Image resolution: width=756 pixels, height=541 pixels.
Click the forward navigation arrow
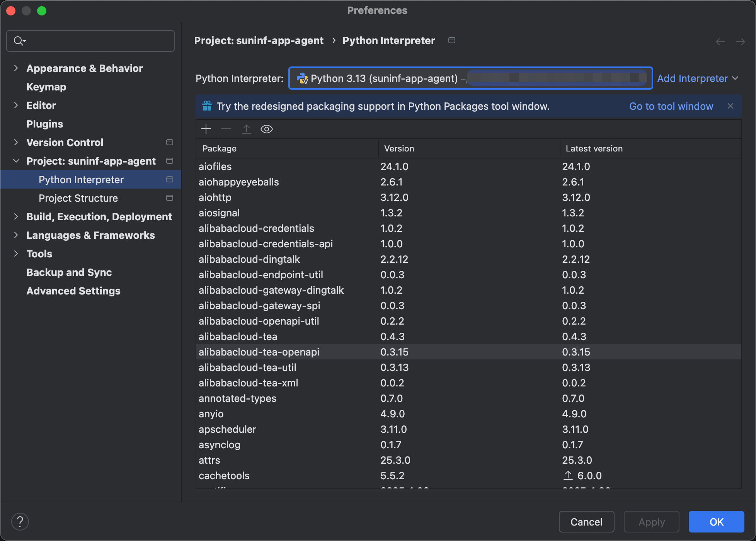(740, 42)
